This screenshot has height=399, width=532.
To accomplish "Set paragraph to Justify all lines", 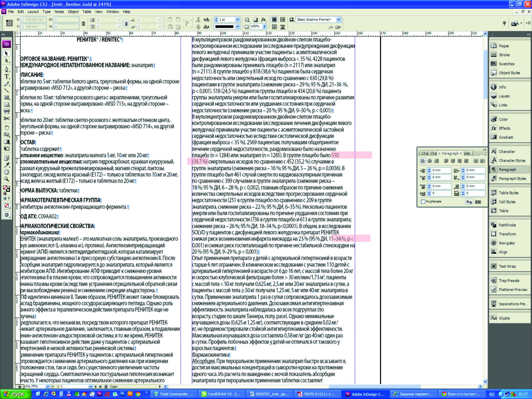I will click(x=466, y=161).
